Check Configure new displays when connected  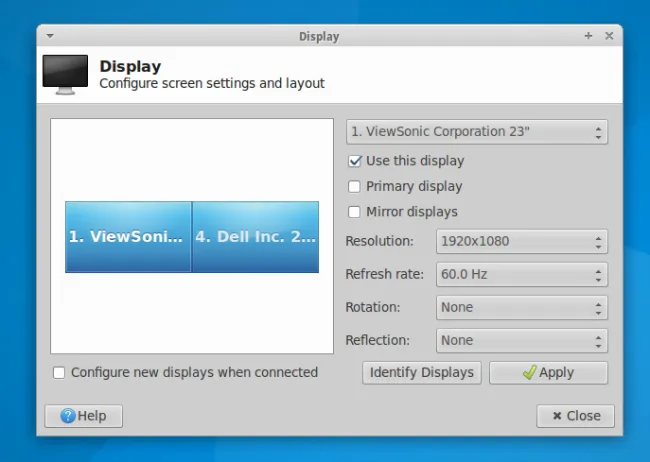(59, 372)
